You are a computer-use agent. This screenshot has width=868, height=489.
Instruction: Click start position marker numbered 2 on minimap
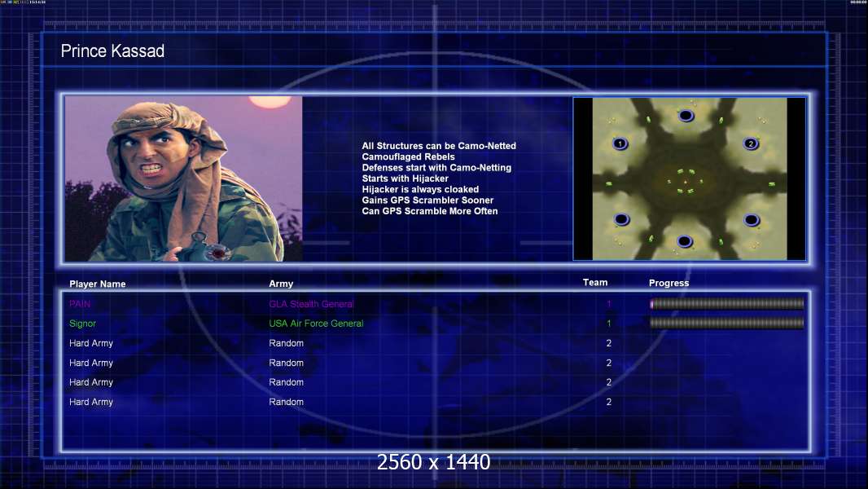point(751,144)
